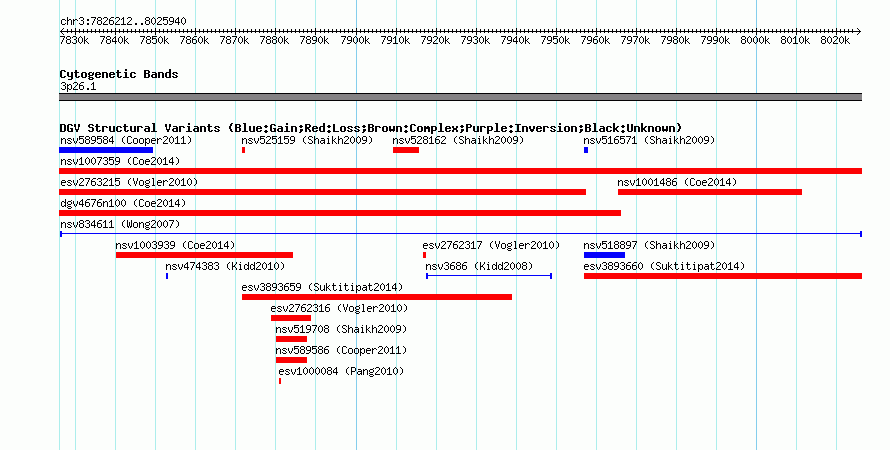Click the Cytogenetic Bands track title

click(x=119, y=74)
